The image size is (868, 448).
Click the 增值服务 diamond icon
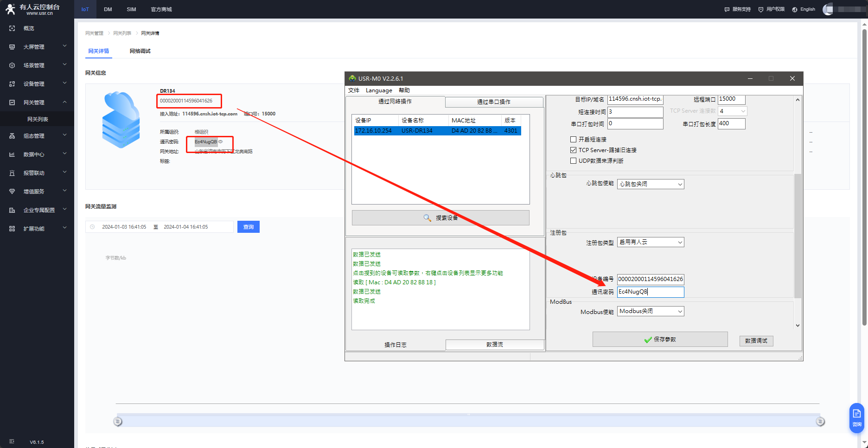12,192
